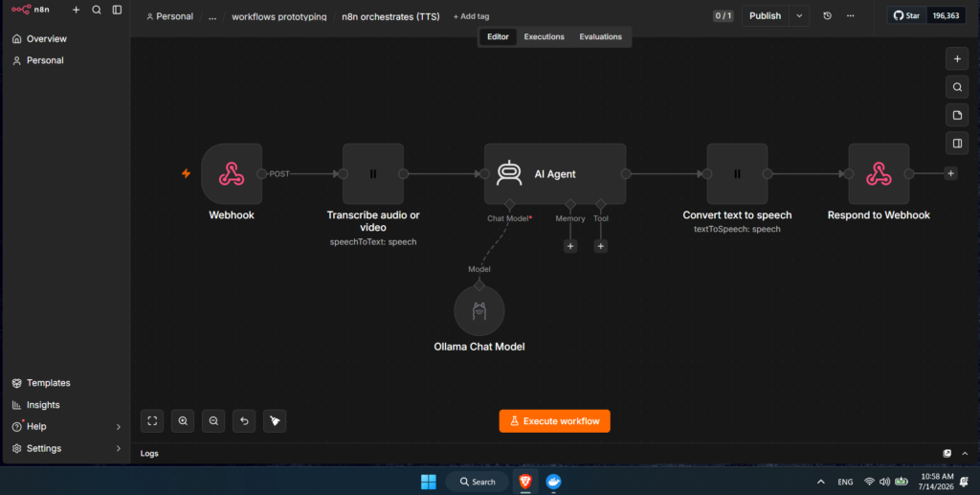This screenshot has width=980, height=495.
Task: Click the Personal breadcrumb at top
Action: (169, 16)
